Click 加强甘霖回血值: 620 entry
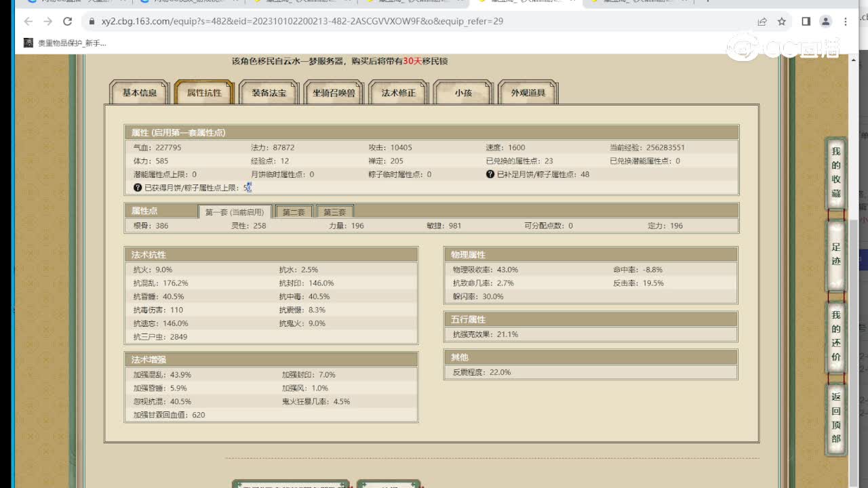868x488 pixels. (x=169, y=415)
